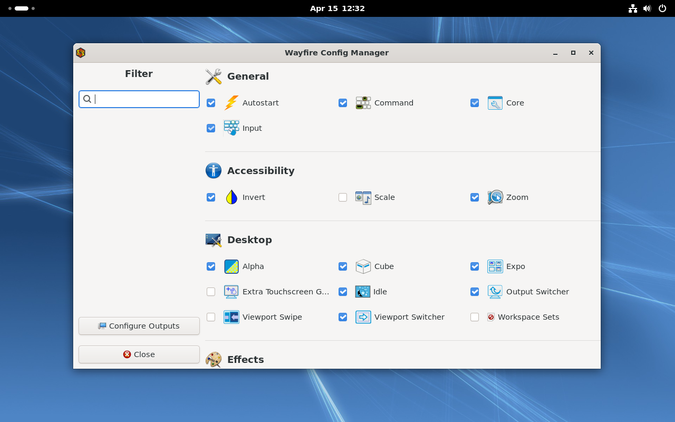Open the Expo plugin icon
Viewport: 675px width, 422px height.
(495, 267)
